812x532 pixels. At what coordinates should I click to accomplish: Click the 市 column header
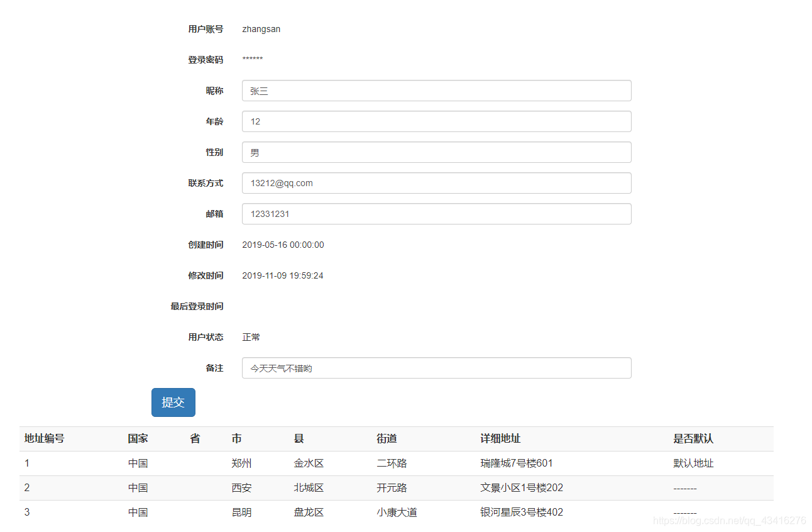coord(237,439)
